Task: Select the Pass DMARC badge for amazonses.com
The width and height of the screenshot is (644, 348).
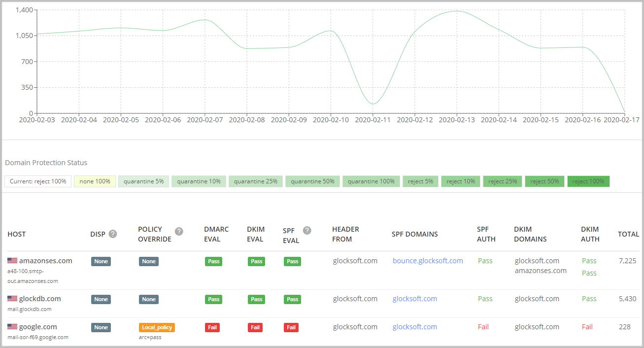Action: [213, 261]
